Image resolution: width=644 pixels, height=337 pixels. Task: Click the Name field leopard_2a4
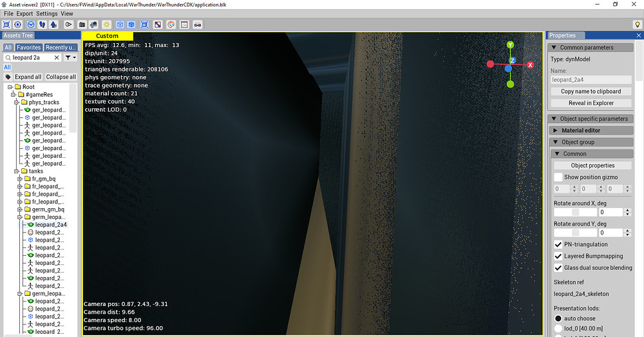(591, 80)
